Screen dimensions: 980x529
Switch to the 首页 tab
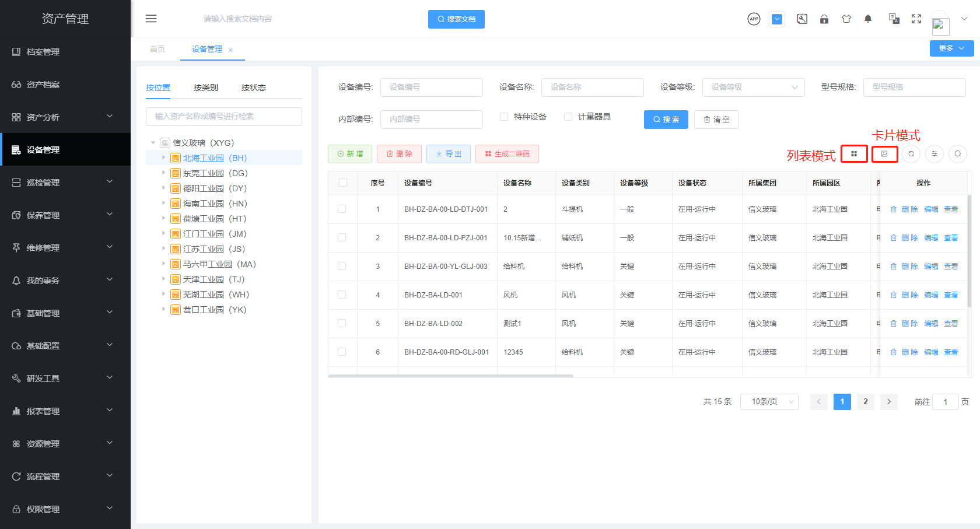157,49
